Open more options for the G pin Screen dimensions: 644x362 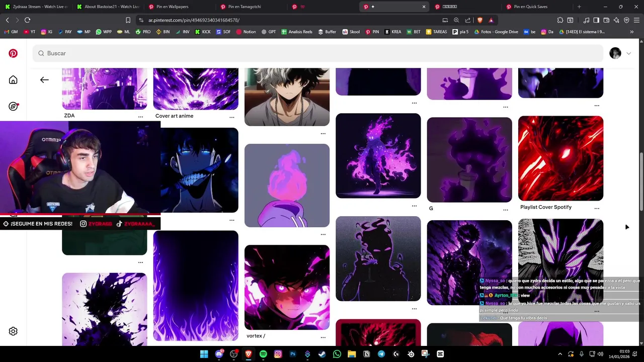(x=506, y=210)
